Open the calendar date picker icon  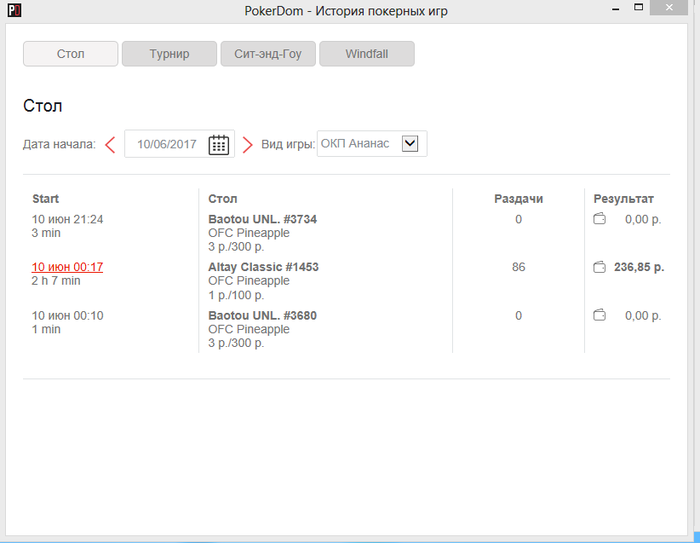pyautogui.click(x=219, y=144)
